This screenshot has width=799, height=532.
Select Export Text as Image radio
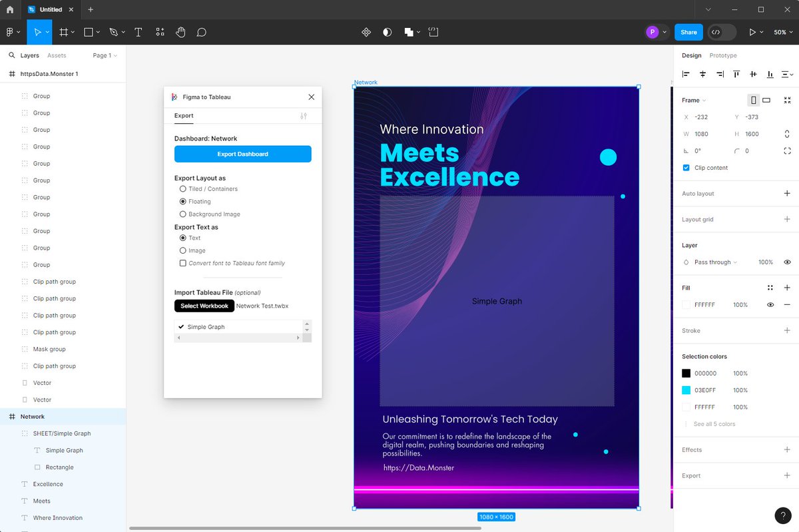tap(183, 250)
